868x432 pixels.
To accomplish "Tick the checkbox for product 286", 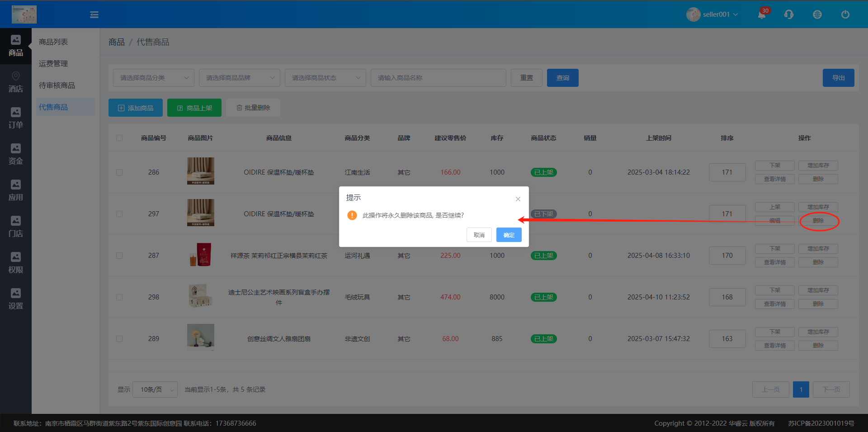I will (x=119, y=172).
